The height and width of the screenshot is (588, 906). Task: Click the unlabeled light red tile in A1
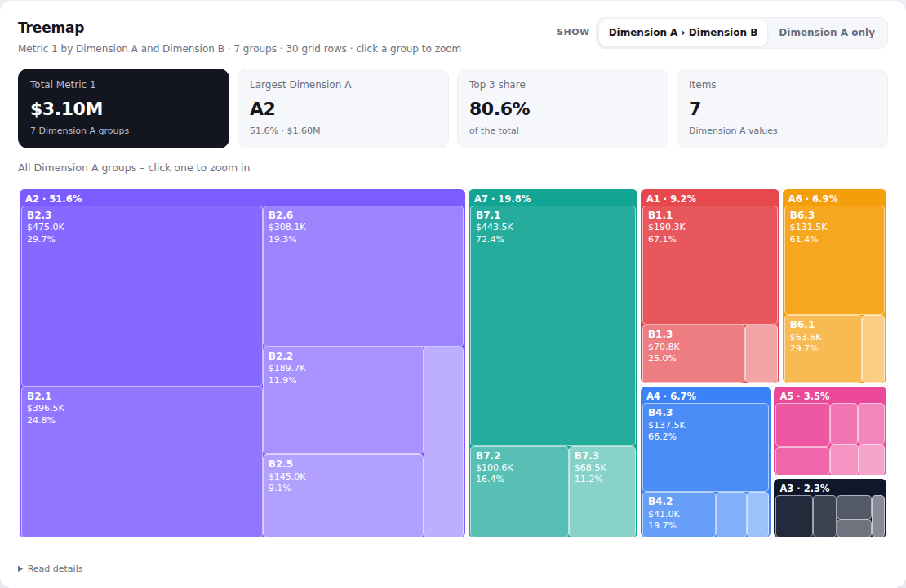(762, 353)
